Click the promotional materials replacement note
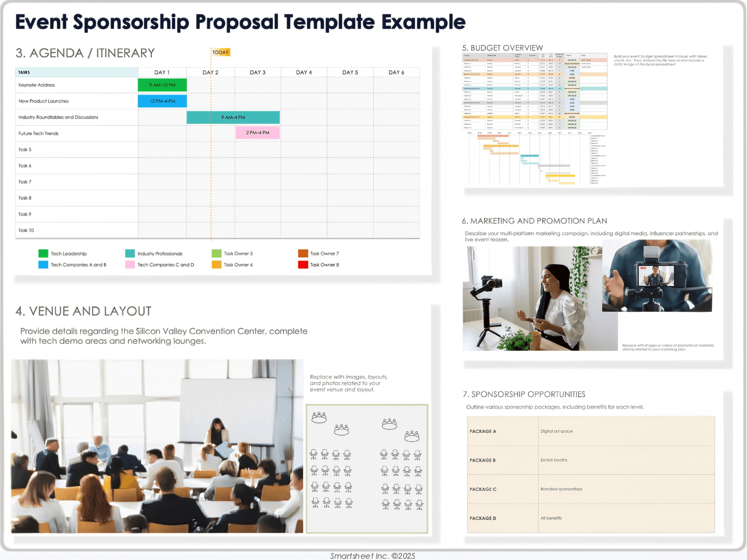Image resolution: width=747 pixels, height=560 pixels. coord(668,347)
